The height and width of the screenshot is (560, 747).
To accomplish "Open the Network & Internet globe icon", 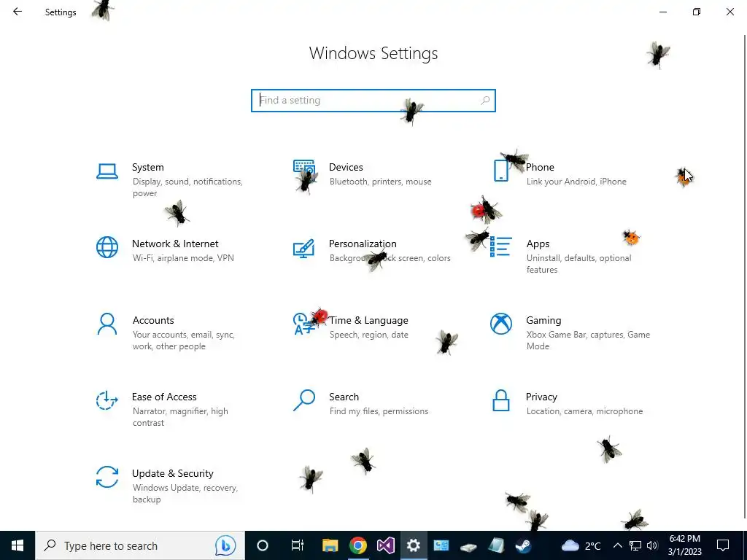I will (107, 248).
